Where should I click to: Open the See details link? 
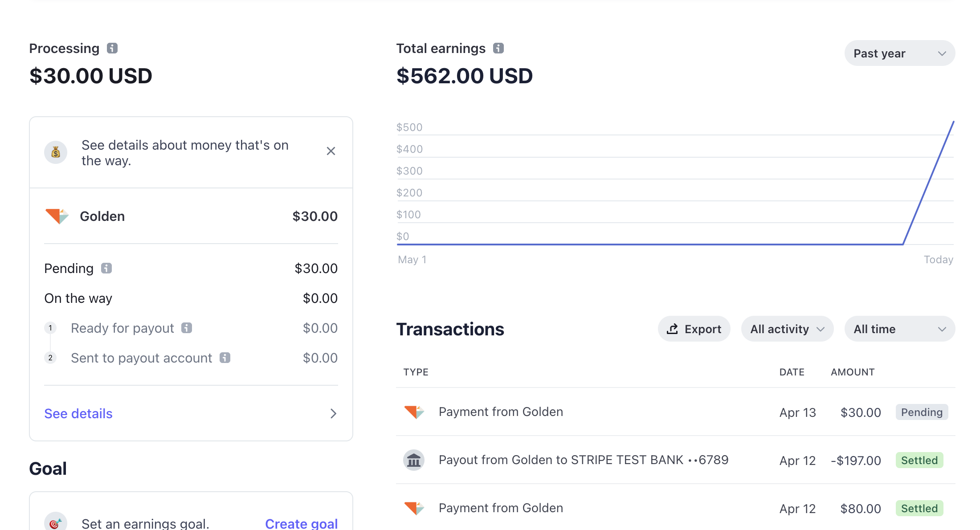pos(78,413)
